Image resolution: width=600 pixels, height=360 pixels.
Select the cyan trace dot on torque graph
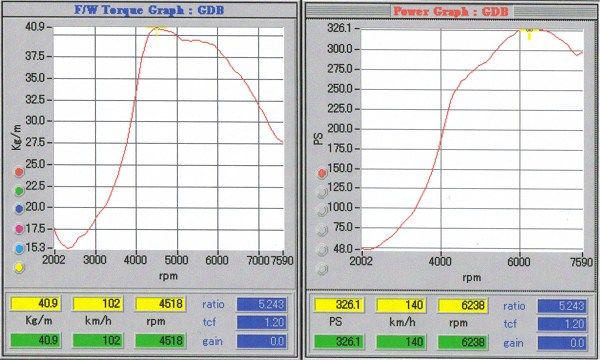[19, 249]
